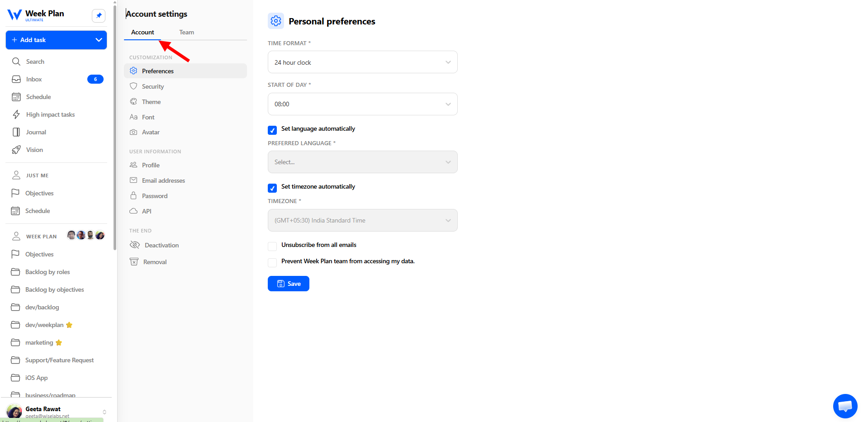Uncheck Set language automatically
868x422 pixels.
(x=272, y=130)
